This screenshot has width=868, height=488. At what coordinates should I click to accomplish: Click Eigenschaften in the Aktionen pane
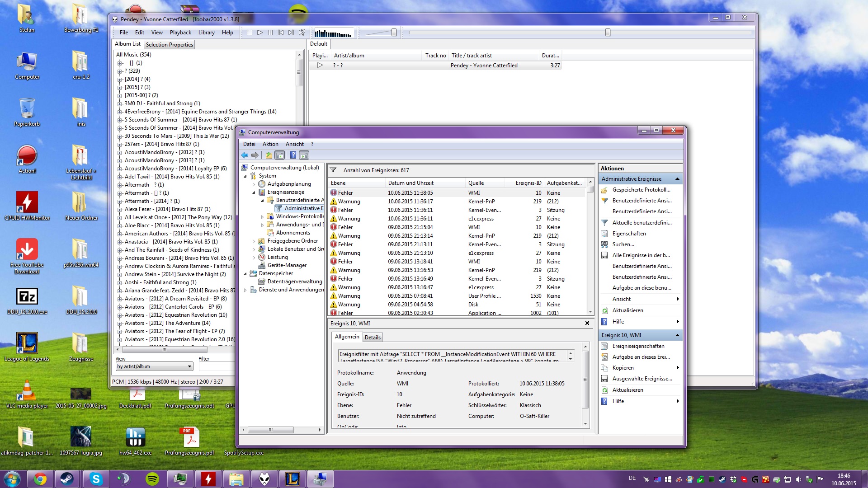pos(629,234)
